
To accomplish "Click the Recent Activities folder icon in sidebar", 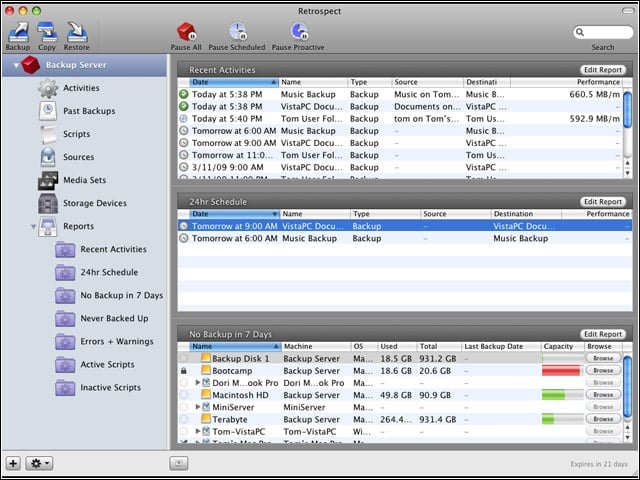I will coord(65,249).
